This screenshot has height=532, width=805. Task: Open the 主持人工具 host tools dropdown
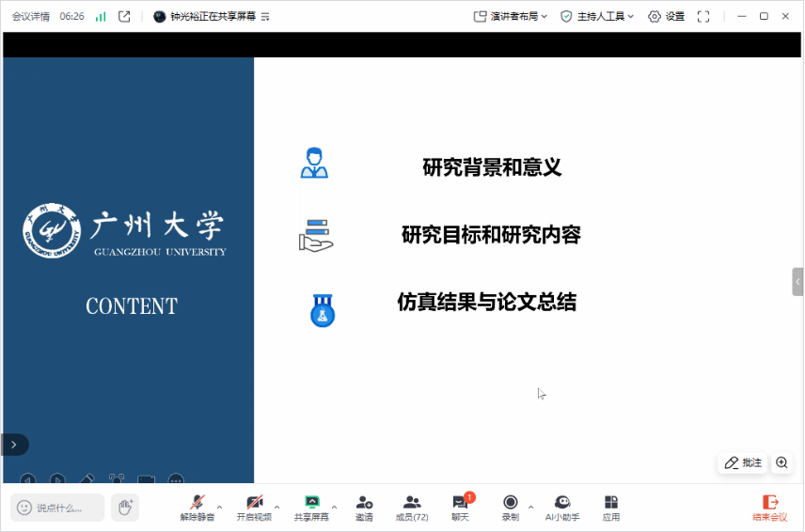[x=597, y=16]
